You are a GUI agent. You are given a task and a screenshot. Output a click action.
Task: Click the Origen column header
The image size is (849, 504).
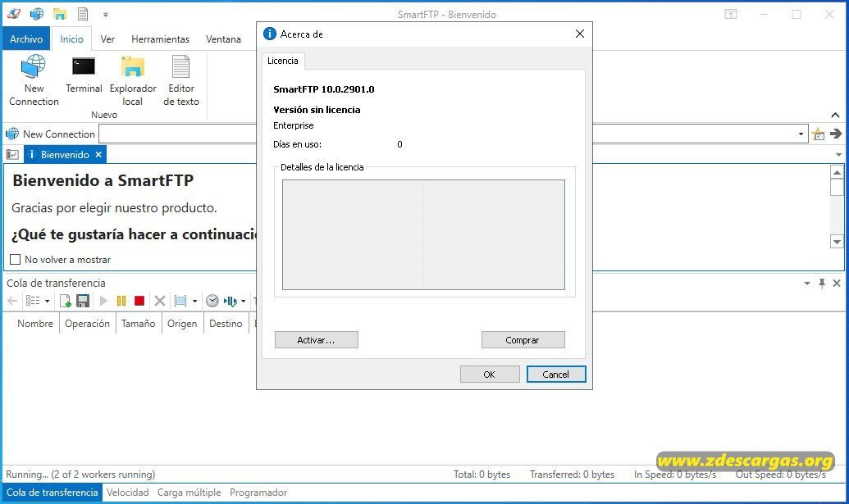(182, 324)
